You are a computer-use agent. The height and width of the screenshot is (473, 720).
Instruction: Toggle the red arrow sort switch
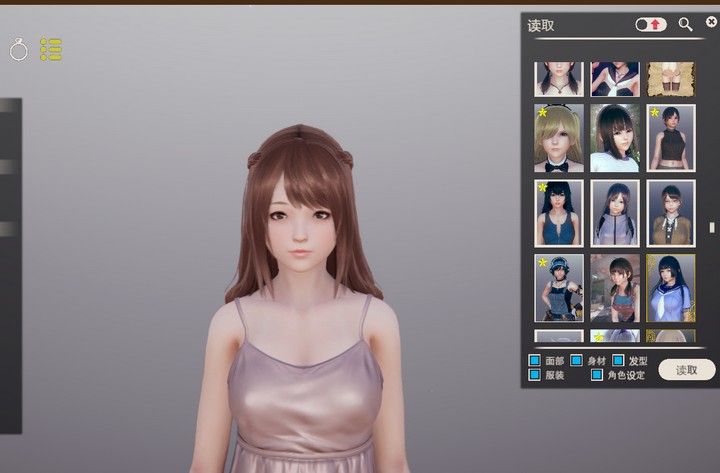point(651,24)
